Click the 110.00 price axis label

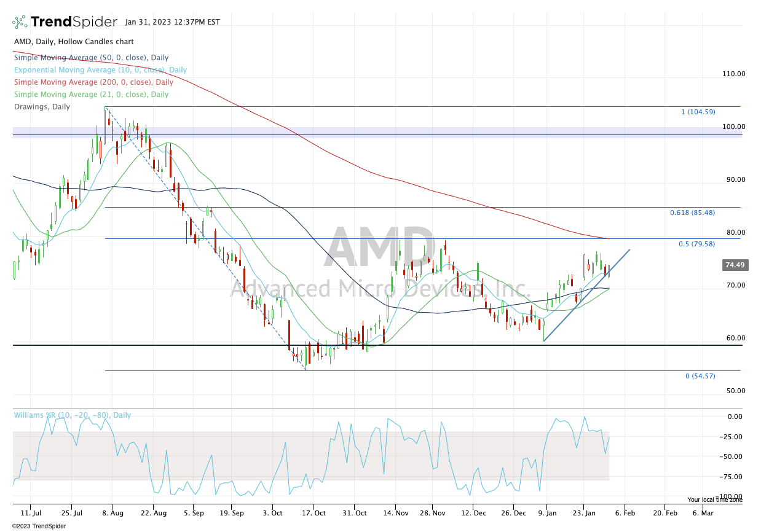click(x=734, y=74)
